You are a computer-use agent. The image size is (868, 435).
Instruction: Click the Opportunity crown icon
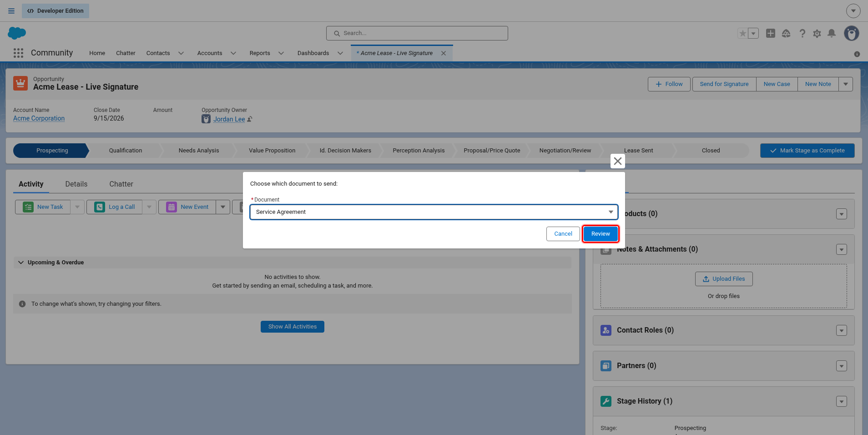coord(20,83)
